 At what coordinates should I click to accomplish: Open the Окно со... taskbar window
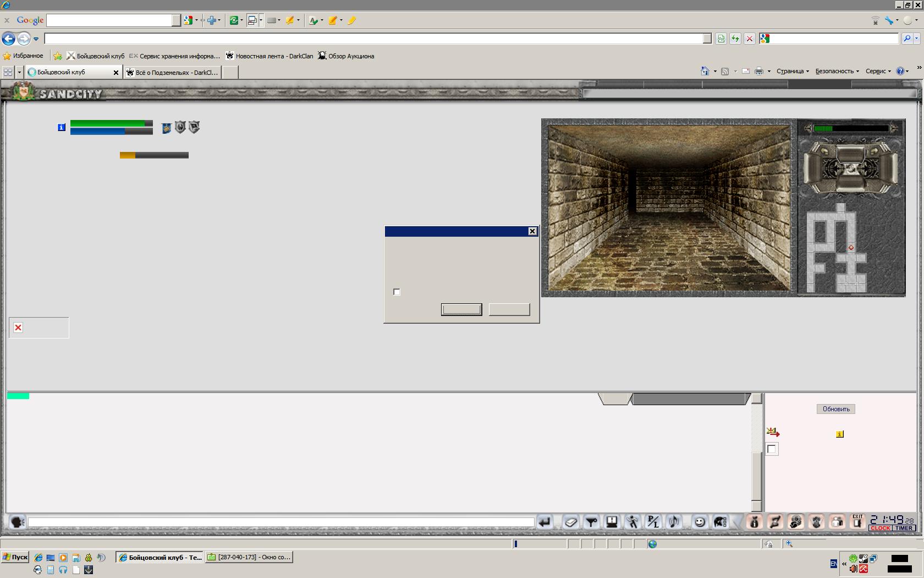coord(249,557)
